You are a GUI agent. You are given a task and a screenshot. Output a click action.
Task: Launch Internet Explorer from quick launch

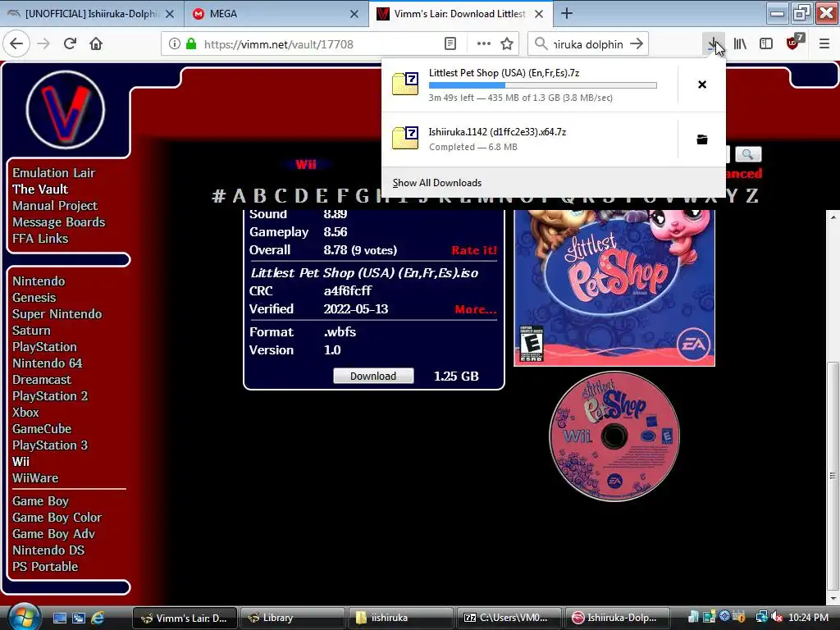coord(98,618)
